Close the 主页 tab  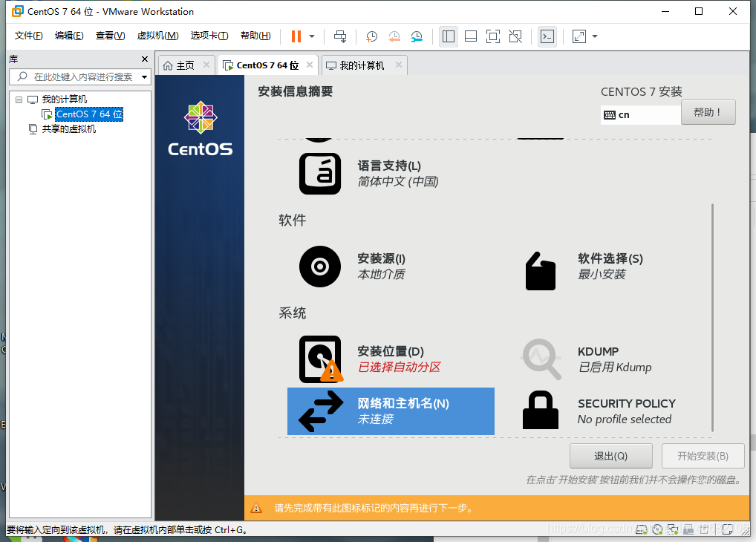tap(206, 65)
